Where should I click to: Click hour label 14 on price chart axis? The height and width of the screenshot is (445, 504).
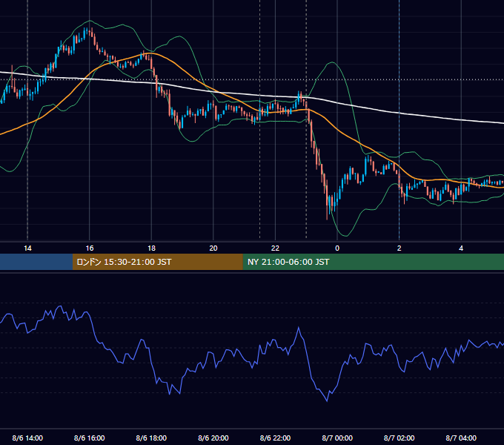[x=27, y=248]
